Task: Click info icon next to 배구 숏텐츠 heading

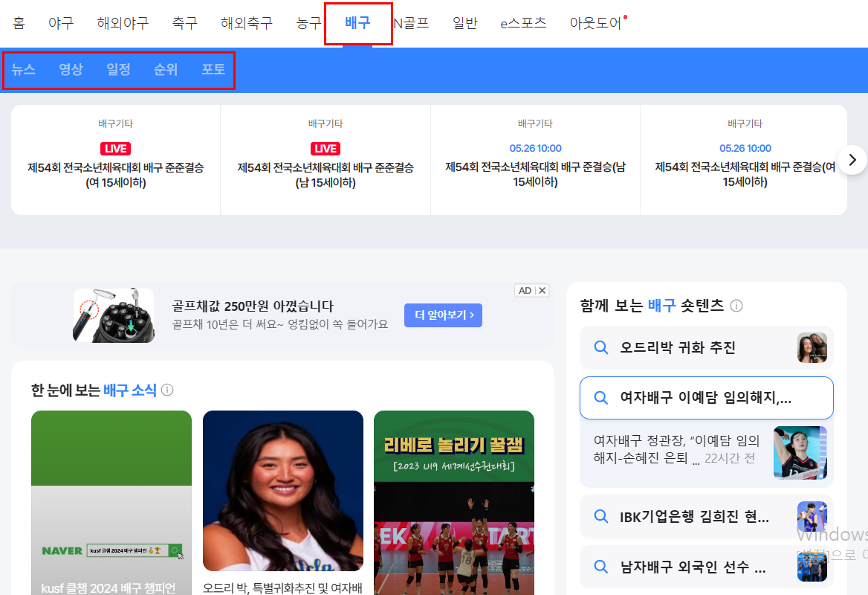Action: pyautogui.click(x=736, y=305)
